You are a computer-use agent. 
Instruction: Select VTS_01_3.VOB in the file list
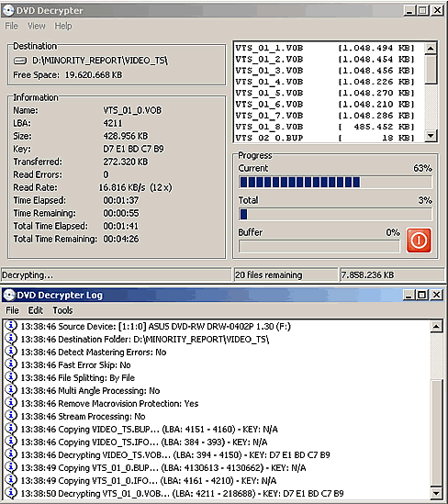coord(325,71)
